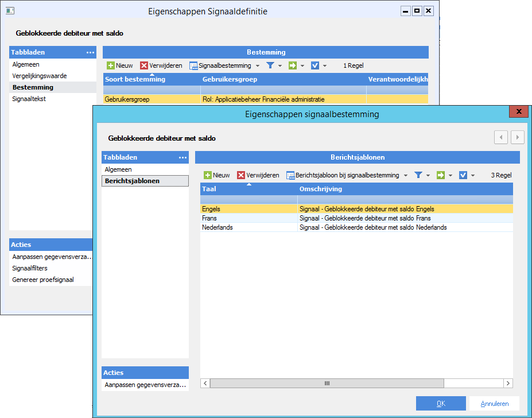The width and height of the screenshot is (532, 418).
Task: Click the right arrow of the horizontal scrollbar
Action: [507, 383]
